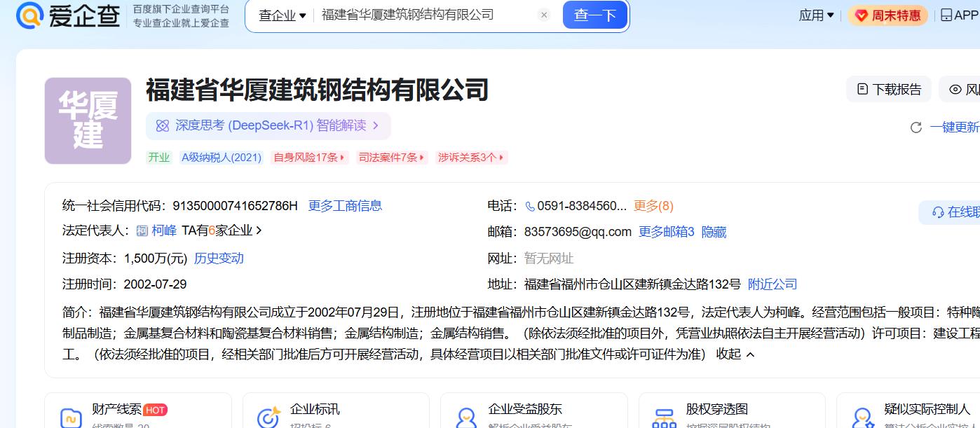The height and width of the screenshot is (428, 980).
Task: Open the 应用 dropdown menu
Action: (816, 15)
